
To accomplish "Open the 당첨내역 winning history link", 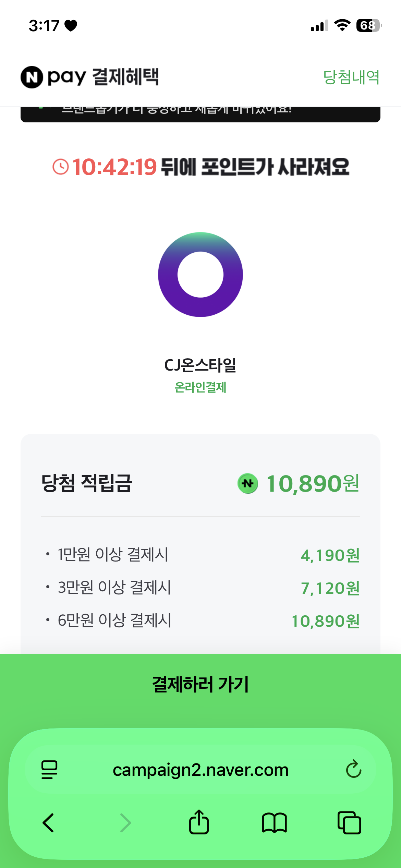I will (x=351, y=77).
